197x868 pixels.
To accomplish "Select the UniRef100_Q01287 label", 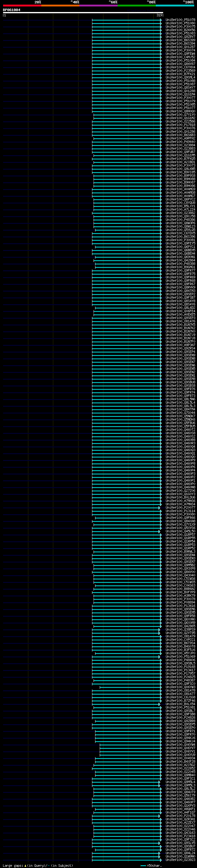I will 180,47.
